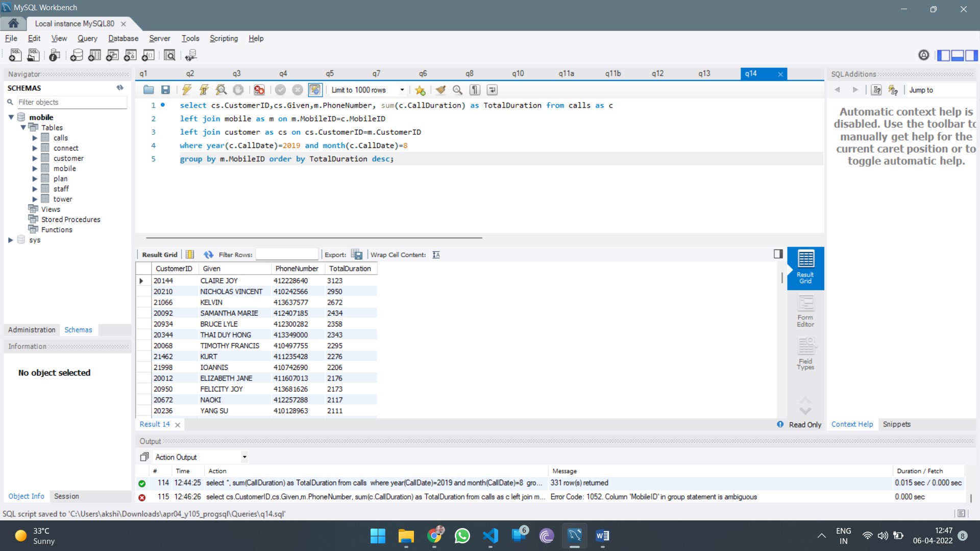Click the editor horizontal scrollbar
The width and height of the screenshot is (980, 551).
pyautogui.click(x=314, y=238)
